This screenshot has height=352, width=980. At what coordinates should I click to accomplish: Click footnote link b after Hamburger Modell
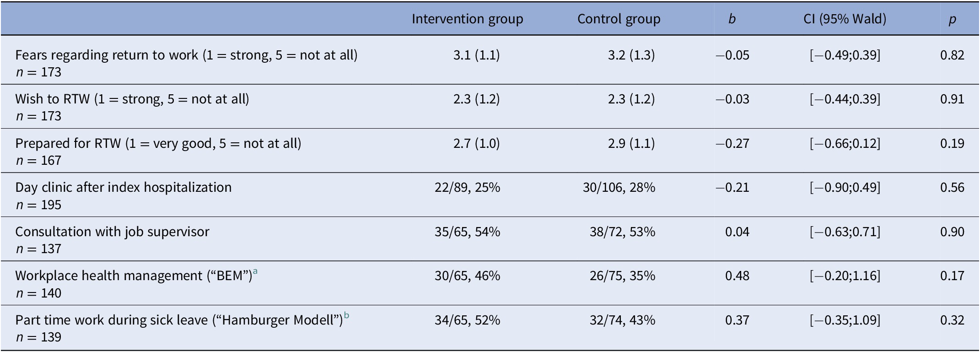[x=346, y=315]
